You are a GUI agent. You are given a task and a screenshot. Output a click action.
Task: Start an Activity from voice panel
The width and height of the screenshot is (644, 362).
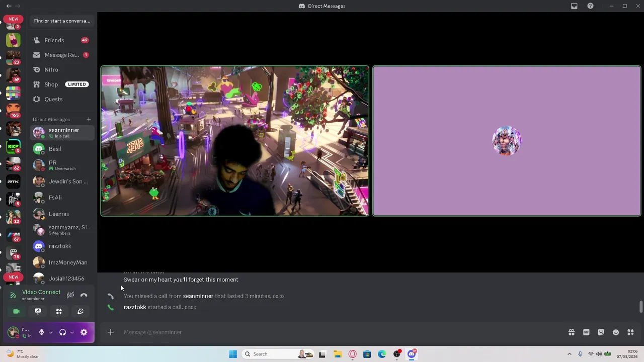click(59, 311)
